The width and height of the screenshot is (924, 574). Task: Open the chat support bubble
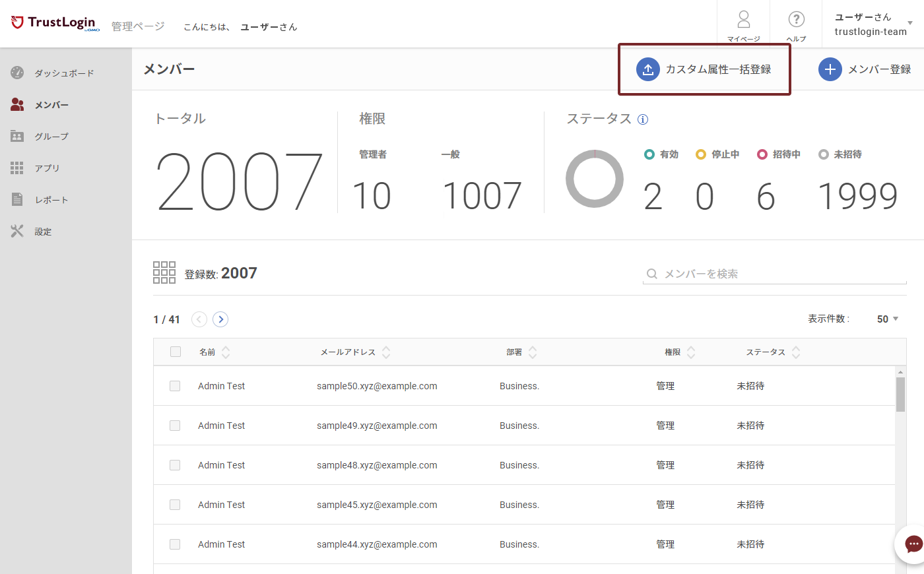913,544
